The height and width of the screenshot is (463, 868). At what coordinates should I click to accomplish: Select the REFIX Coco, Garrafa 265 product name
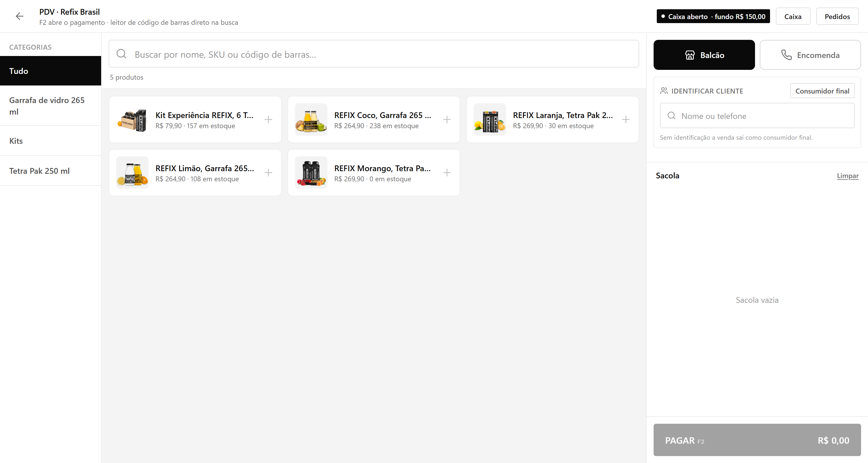tap(383, 115)
